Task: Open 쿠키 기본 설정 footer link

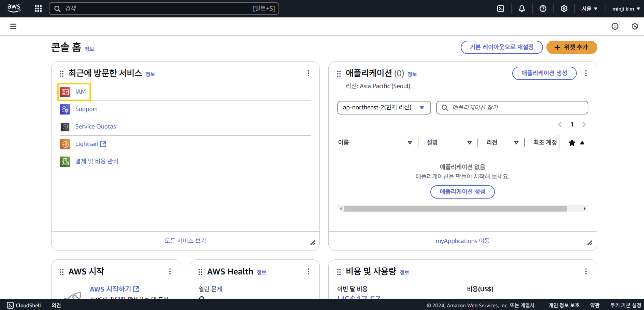Action: click(x=626, y=305)
